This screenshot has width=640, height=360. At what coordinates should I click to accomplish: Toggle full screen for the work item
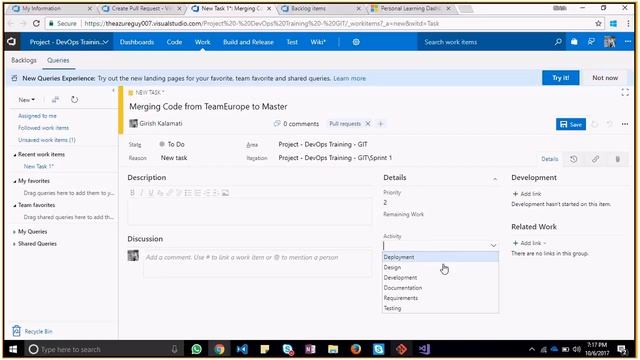[x=625, y=92]
